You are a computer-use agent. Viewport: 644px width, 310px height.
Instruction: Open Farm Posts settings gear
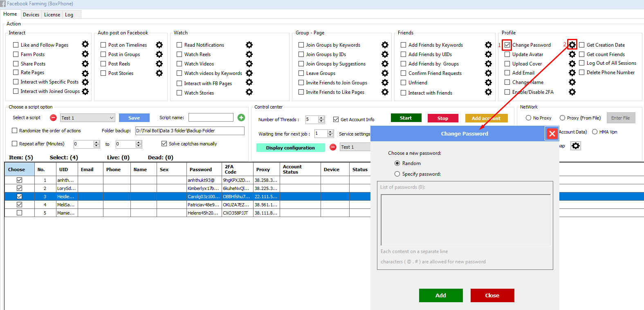point(85,54)
